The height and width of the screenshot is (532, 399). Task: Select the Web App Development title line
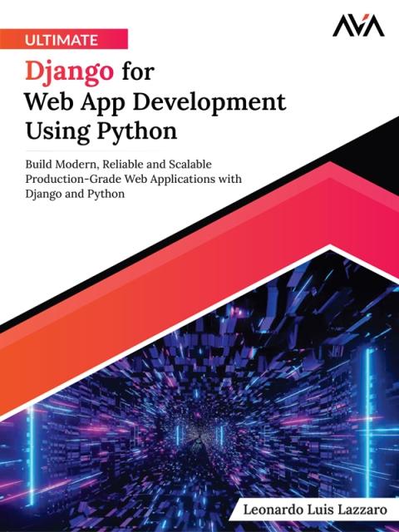point(155,102)
